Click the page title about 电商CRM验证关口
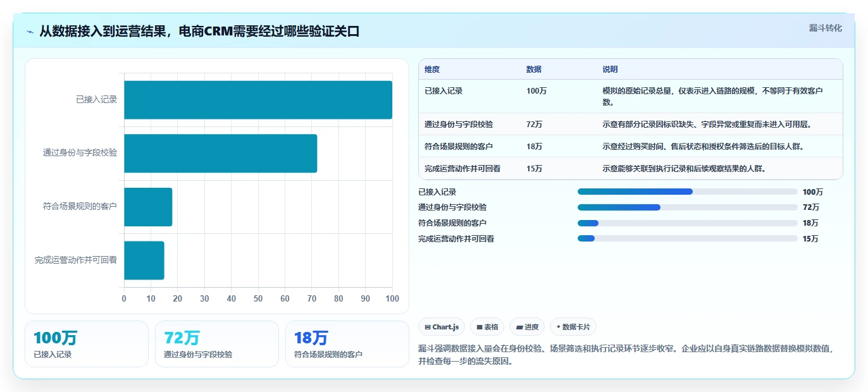 pyautogui.click(x=199, y=31)
